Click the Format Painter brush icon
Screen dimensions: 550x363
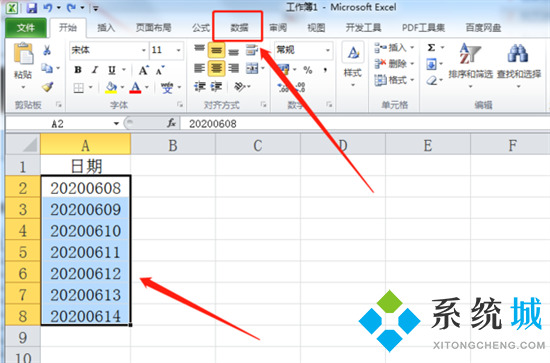point(47,87)
